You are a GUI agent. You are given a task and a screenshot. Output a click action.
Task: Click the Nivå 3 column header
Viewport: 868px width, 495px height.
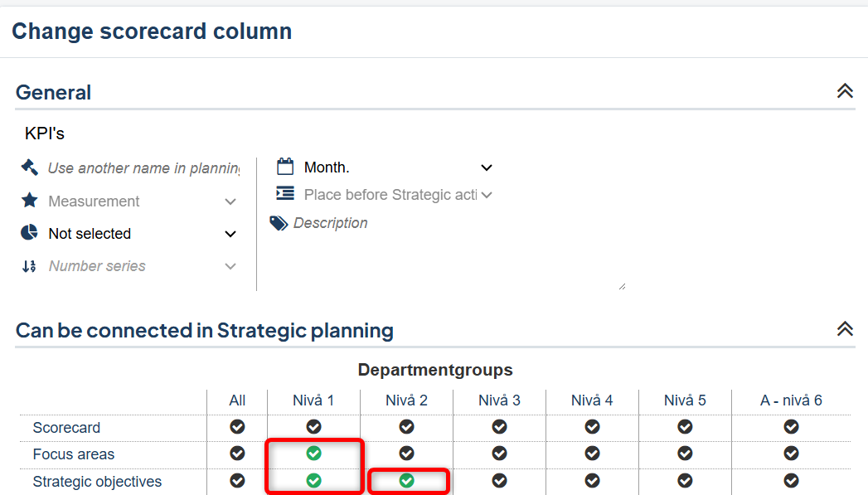(x=499, y=400)
